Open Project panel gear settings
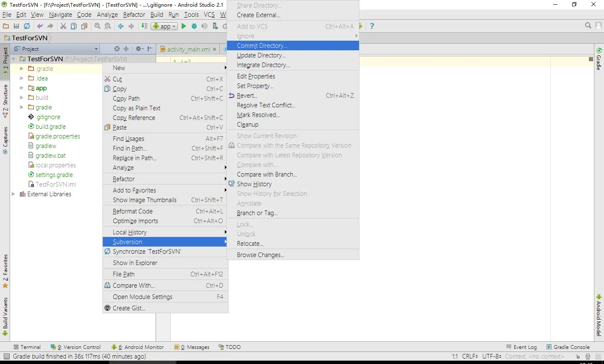Screen dimensions: 604x364 pyautogui.click(x=139, y=49)
